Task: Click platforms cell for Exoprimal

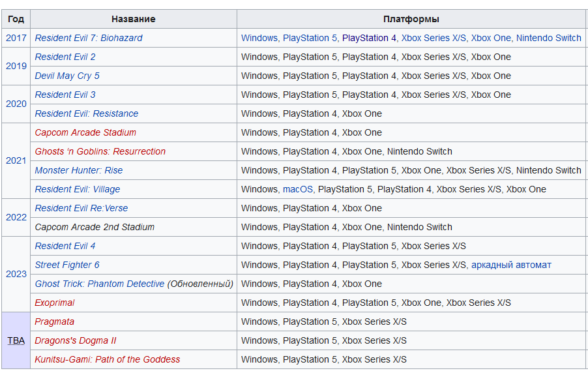Action: (x=411, y=303)
